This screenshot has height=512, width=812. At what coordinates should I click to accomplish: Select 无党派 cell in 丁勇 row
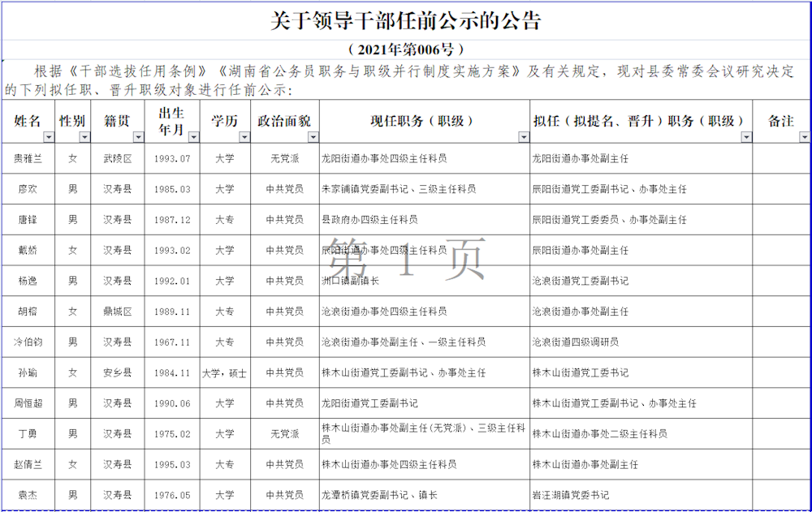285,434
